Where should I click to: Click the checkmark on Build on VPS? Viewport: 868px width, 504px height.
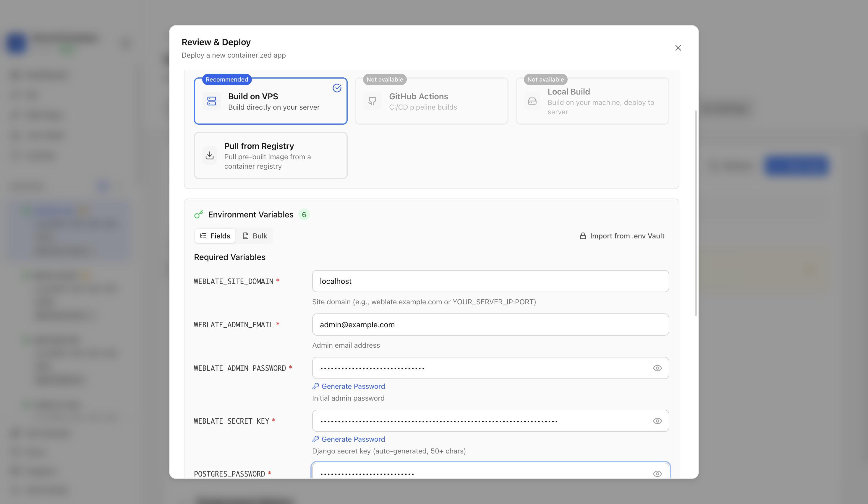click(x=337, y=88)
